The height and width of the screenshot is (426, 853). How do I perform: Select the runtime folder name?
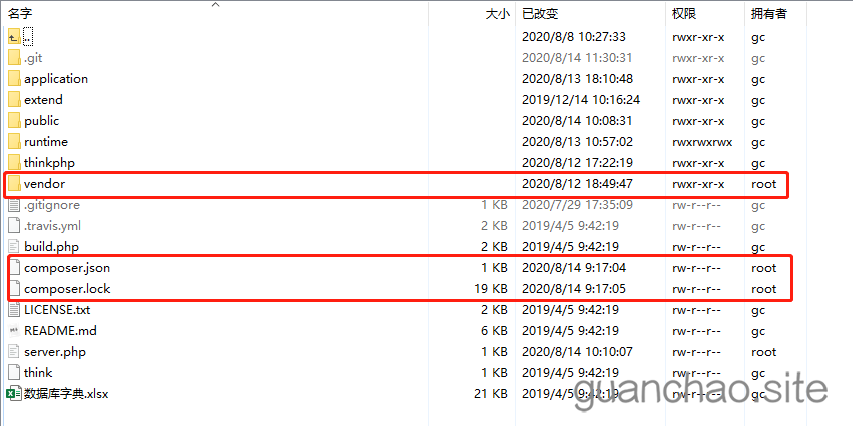click(x=46, y=142)
